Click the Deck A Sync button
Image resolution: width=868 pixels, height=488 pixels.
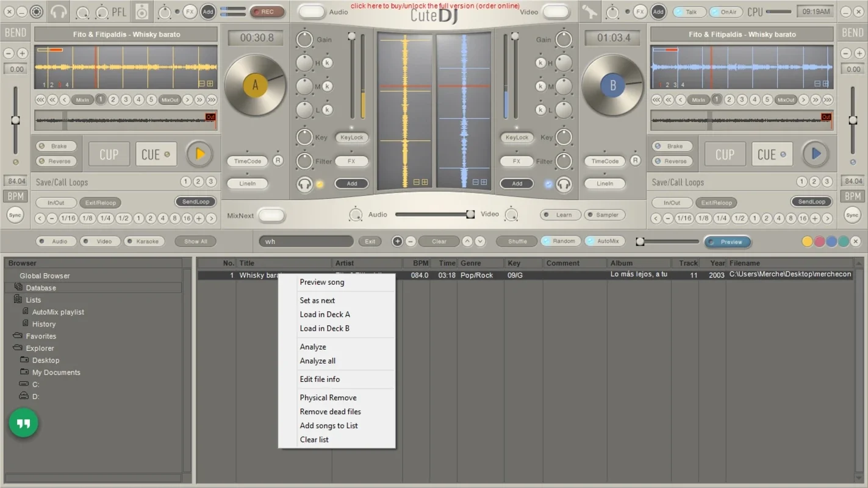tap(15, 215)
